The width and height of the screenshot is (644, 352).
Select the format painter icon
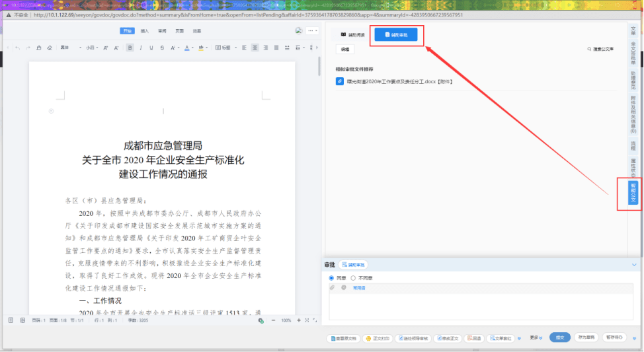pos(38,48)
